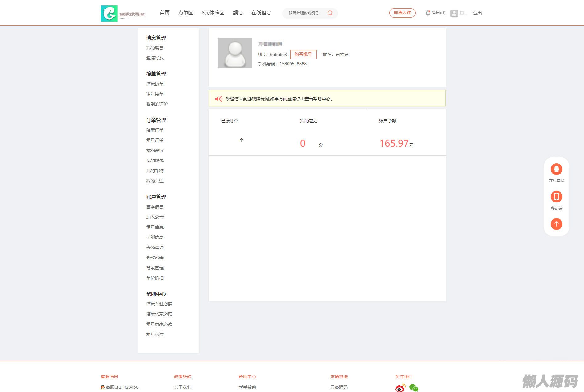Click the UID 6666663 text

point(272,55)
